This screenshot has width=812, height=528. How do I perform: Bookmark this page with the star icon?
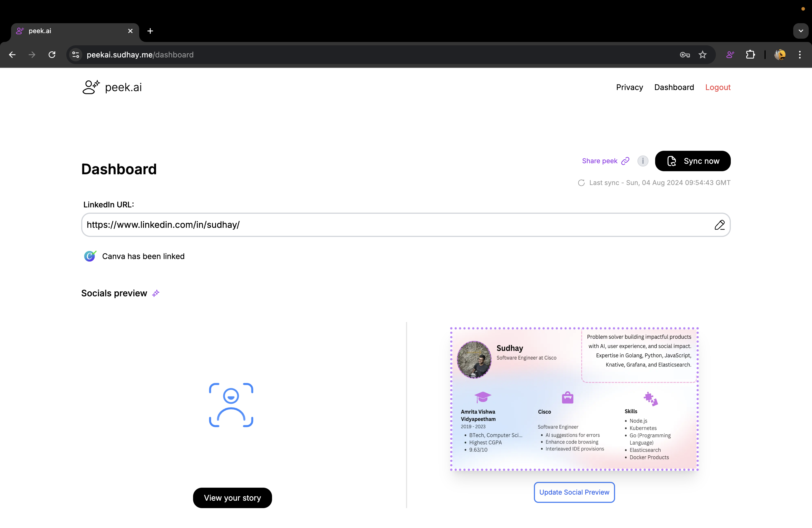point(702,55)
